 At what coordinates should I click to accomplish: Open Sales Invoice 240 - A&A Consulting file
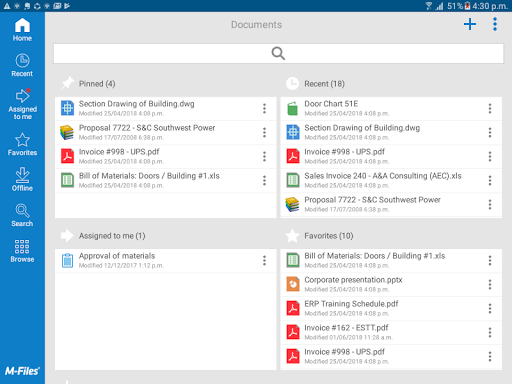point(391,180)
